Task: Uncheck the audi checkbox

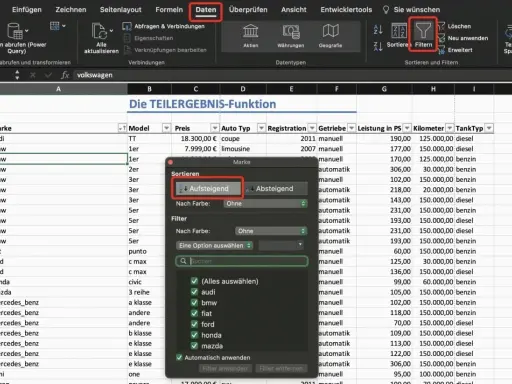Action: coord(194,292)
